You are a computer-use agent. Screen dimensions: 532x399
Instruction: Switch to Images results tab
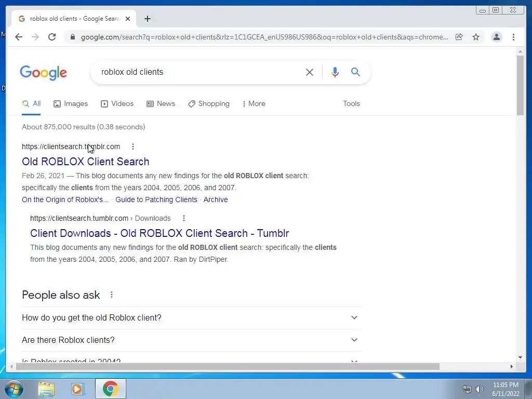click(x=71, y=104)
